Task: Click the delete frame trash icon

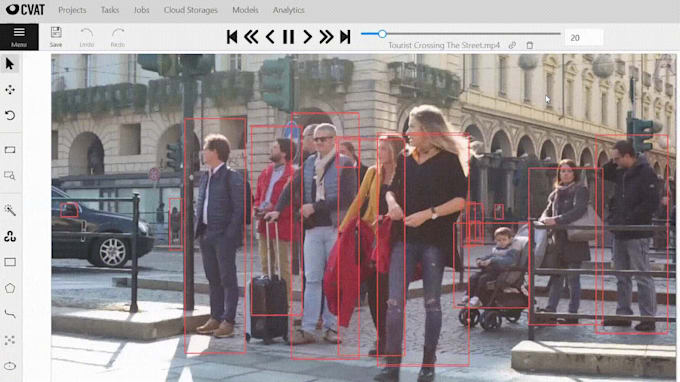Action: (530, 45)
